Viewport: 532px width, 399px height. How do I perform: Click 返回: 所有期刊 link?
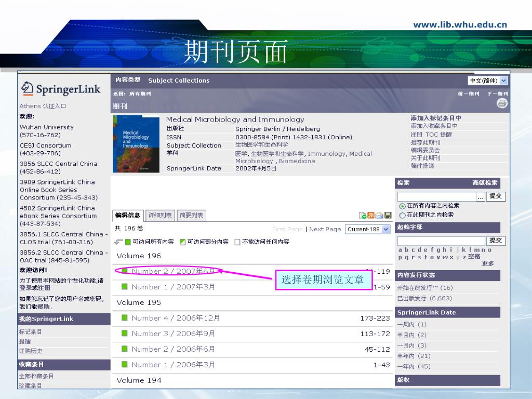point(132,94)
